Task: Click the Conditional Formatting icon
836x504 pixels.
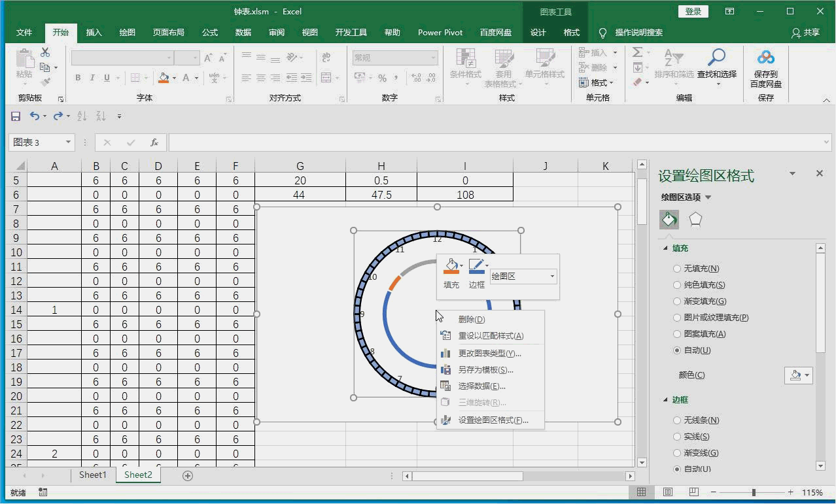Action: 466,58
